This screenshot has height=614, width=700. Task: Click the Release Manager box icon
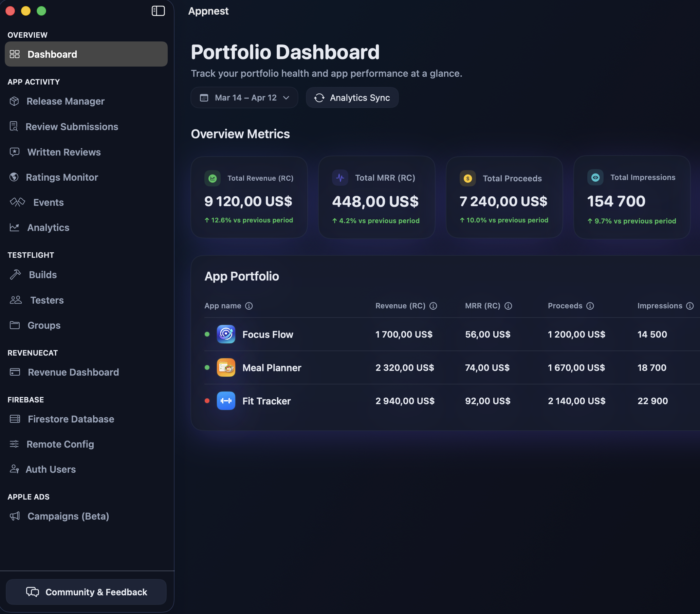click(x=14, y=101)
